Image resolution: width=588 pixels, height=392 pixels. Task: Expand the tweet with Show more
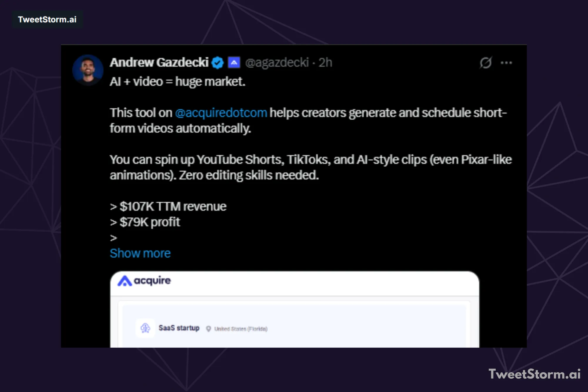tap(140, 253)
